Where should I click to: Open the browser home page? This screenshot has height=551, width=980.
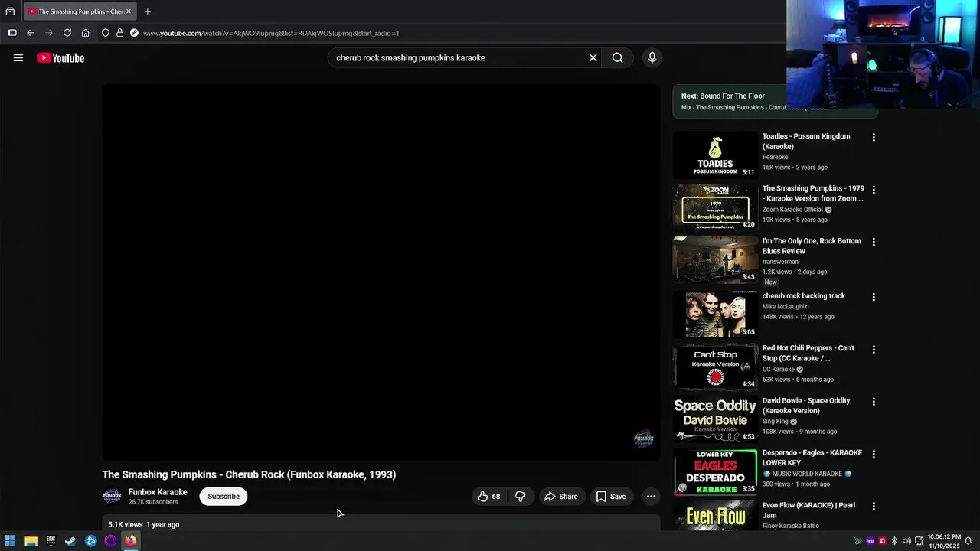pos(85,33)
